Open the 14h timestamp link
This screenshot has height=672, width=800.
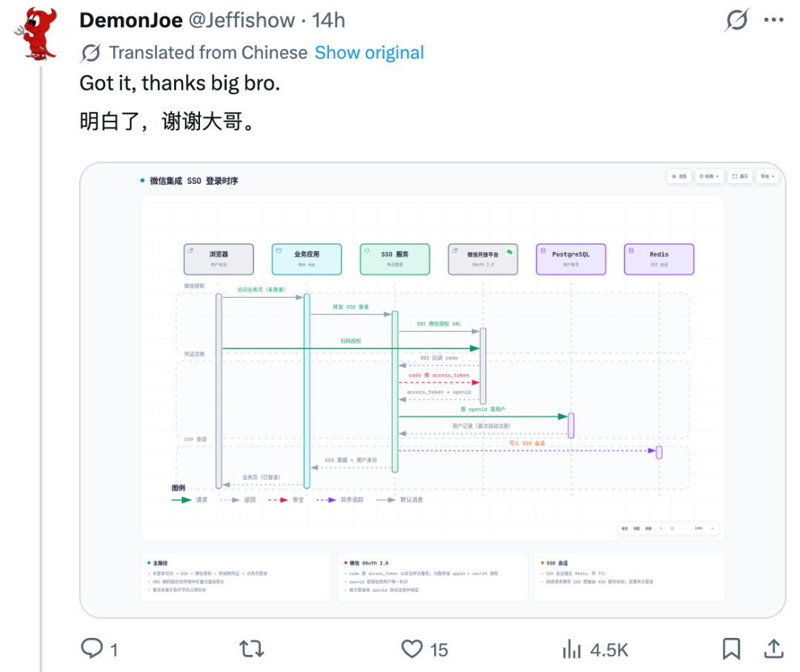pyautogui.click(x=329, y=21)
